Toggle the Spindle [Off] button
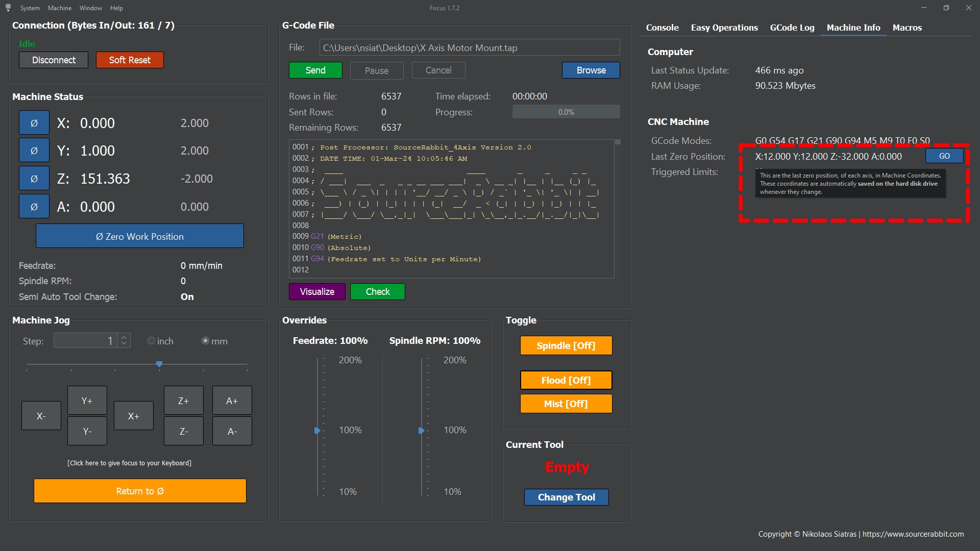This screenshot has width=980, height=551. click(566, 345)
